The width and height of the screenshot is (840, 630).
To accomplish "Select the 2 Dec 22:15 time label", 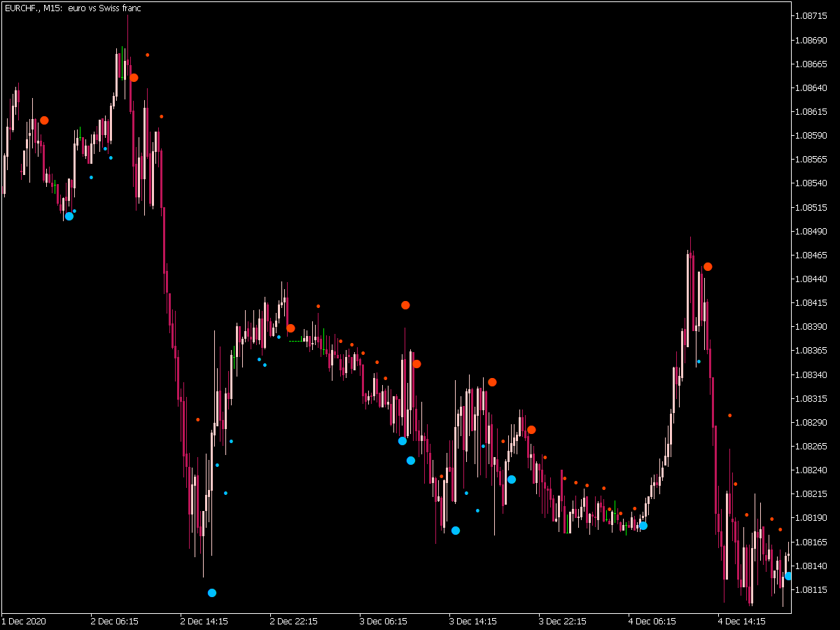I will pos(293,621).
